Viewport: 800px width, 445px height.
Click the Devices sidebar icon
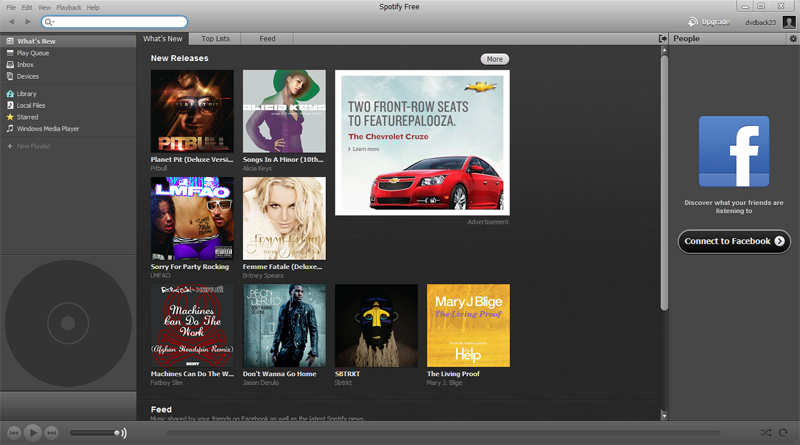pos(10,76)
